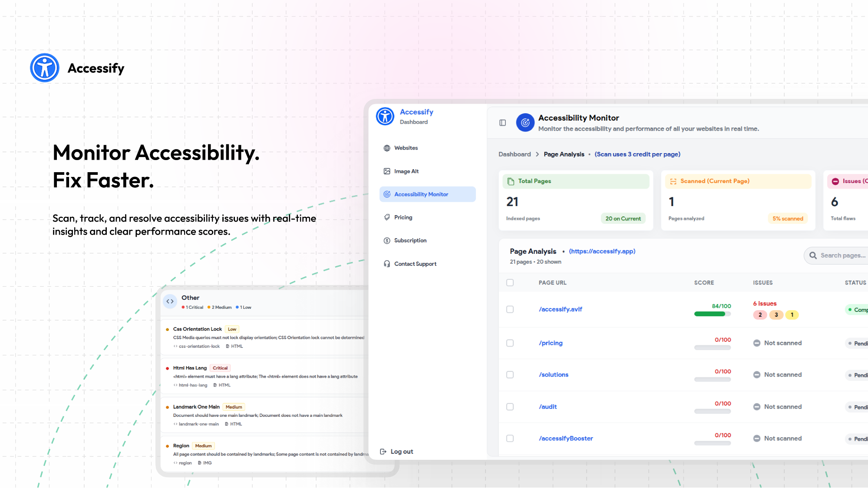Toggle the sidebar collapse panel icon

pos(502,123)
